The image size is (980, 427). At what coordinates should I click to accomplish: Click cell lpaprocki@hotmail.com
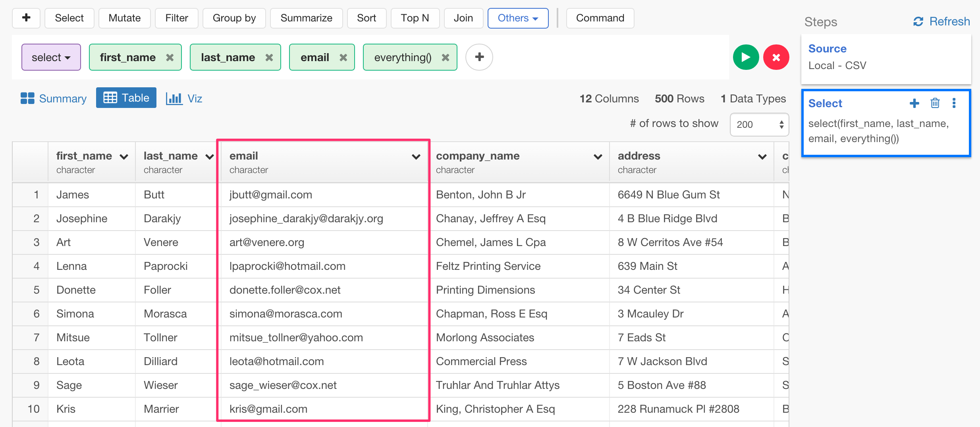point(324,266)
